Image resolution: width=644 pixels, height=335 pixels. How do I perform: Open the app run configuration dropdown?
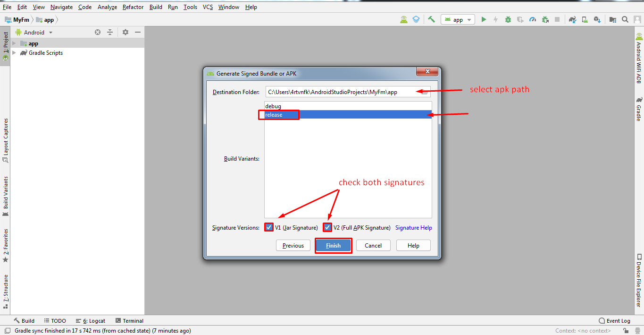[458, 20]
